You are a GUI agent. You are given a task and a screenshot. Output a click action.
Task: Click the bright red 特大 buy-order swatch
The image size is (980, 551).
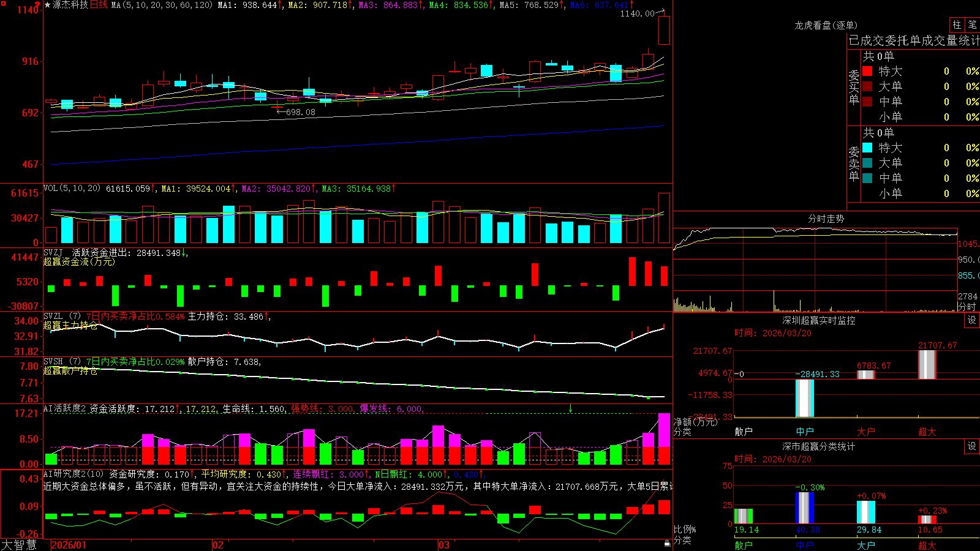(x=867, y=71)
